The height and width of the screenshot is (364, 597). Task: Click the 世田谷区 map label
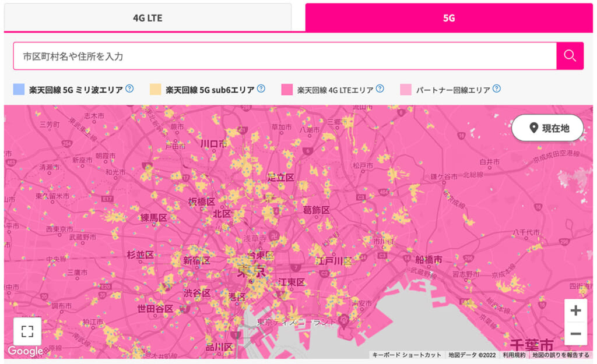(155, 309)
